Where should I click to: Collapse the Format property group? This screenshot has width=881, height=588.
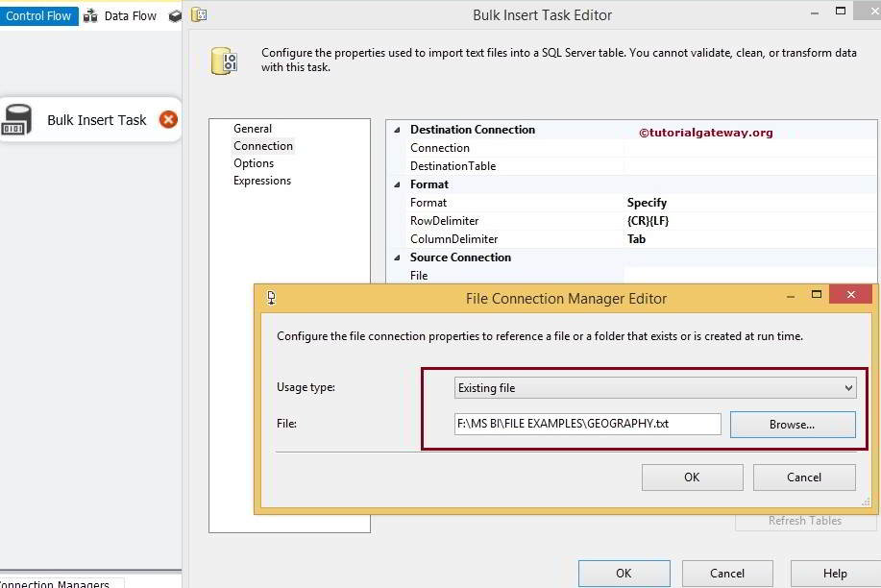click(398, 184)
